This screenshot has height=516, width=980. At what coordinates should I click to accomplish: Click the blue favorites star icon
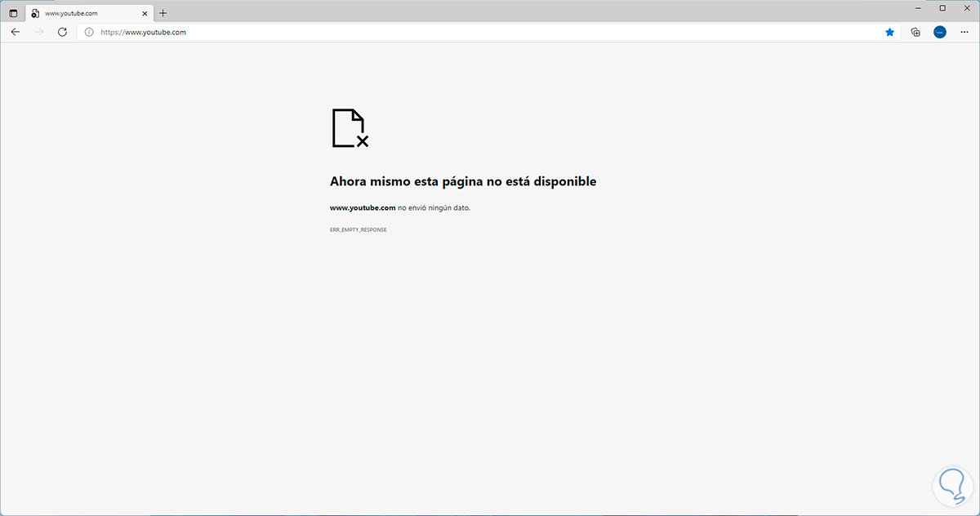pos(889,32)
